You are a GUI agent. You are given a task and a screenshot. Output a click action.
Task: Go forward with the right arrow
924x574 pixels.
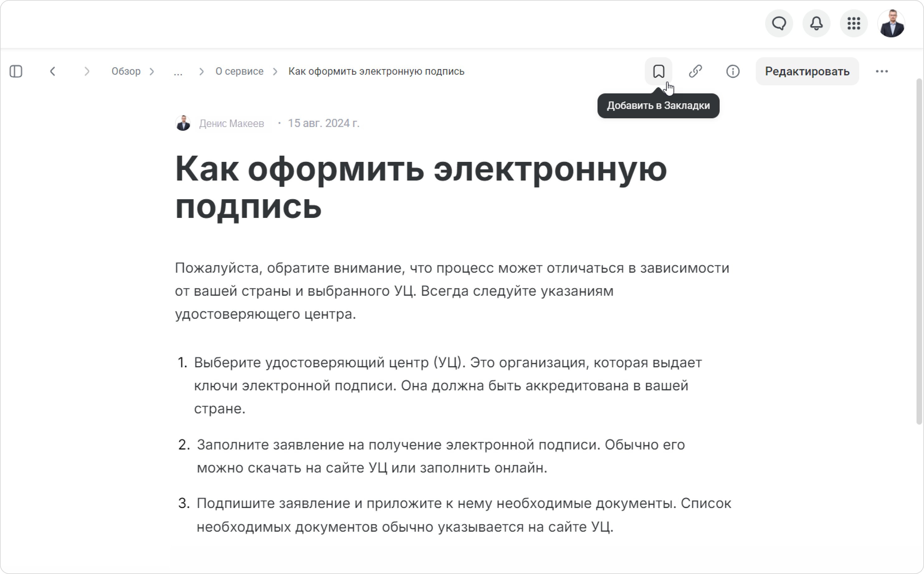tap(87, 71)
